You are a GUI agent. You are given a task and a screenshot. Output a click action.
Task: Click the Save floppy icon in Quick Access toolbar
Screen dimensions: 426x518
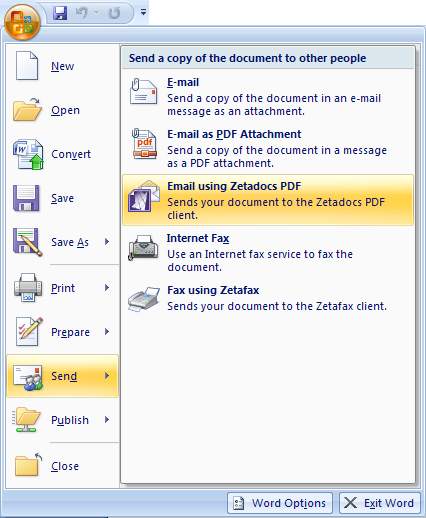[60, 13]
